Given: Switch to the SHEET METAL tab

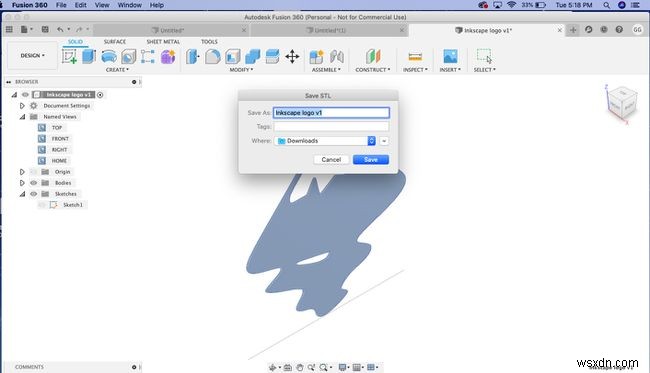Looking at the screenshot, I should coord(163,41).
